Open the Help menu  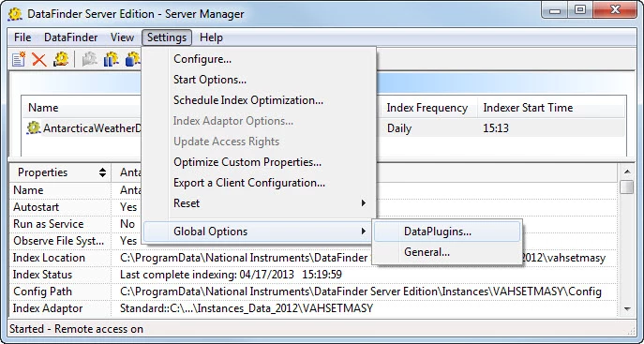pyautogui.click(x=211, y=37)
